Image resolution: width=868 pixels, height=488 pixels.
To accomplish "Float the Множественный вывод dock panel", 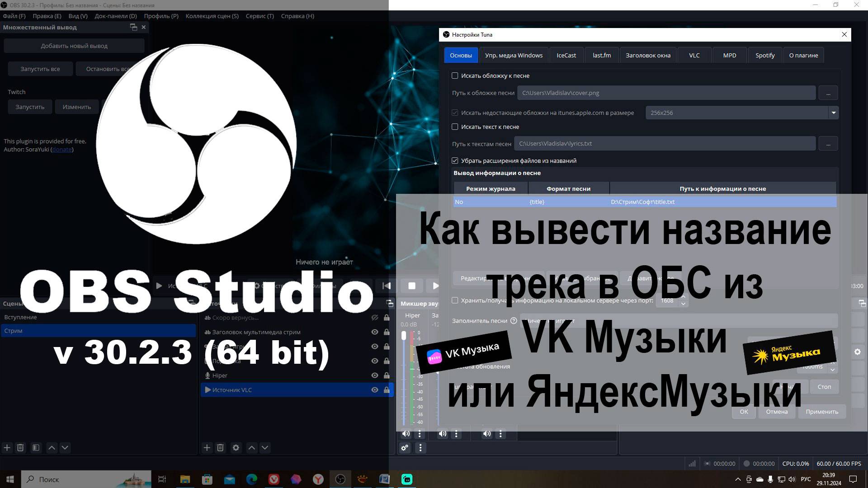I will coord(133,27).
